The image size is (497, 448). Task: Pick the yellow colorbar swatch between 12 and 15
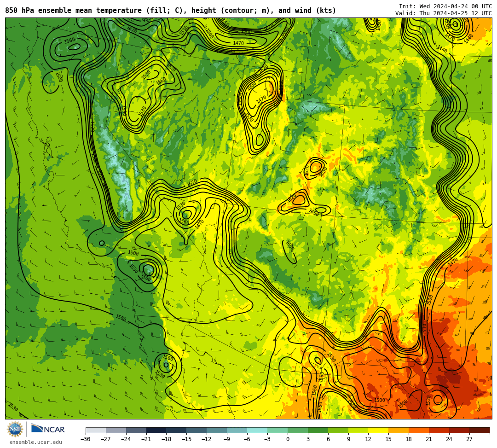click(x=379, y=430)
